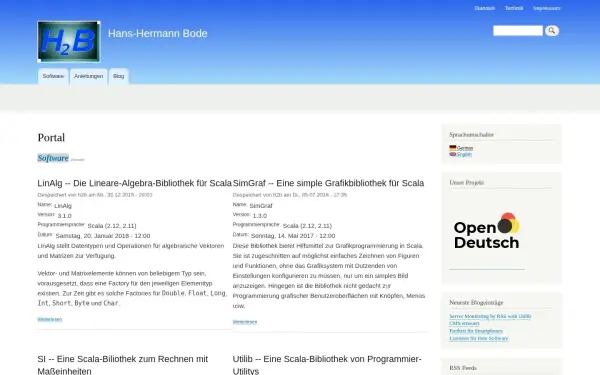Switch language to English

(x=464, y=154)
